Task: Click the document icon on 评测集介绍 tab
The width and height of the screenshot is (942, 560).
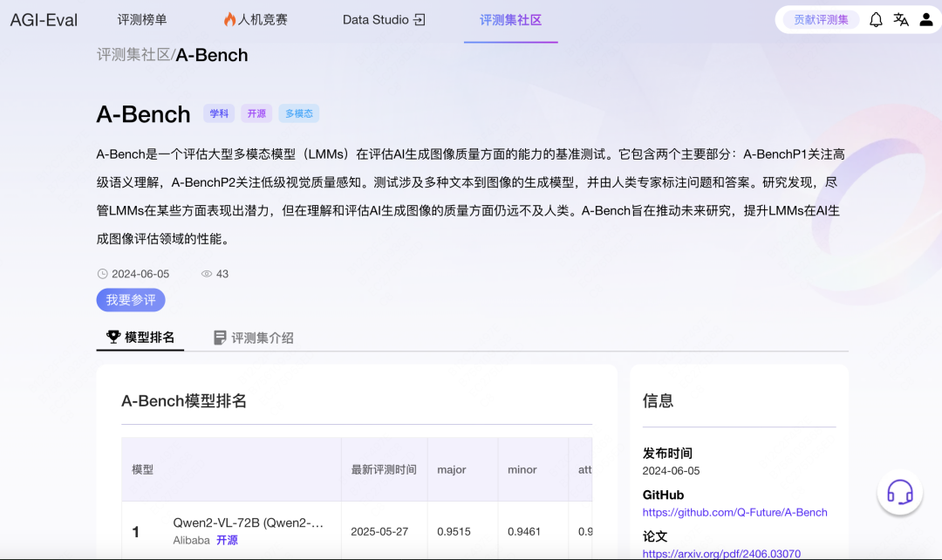Action: [220, 338]
